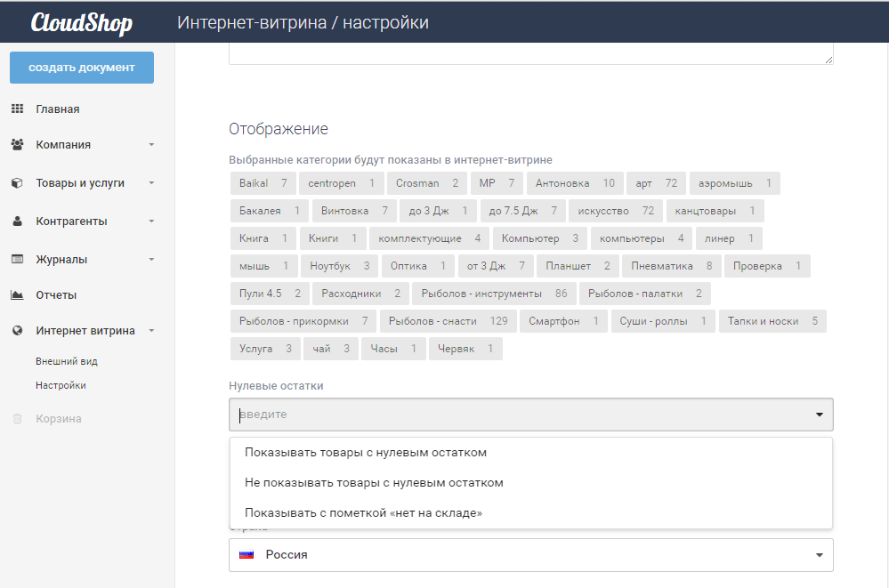The height and width of the screenshot is (588, 889).
Task: Select the до 7.5 Дж category
Action: [522, 211]
